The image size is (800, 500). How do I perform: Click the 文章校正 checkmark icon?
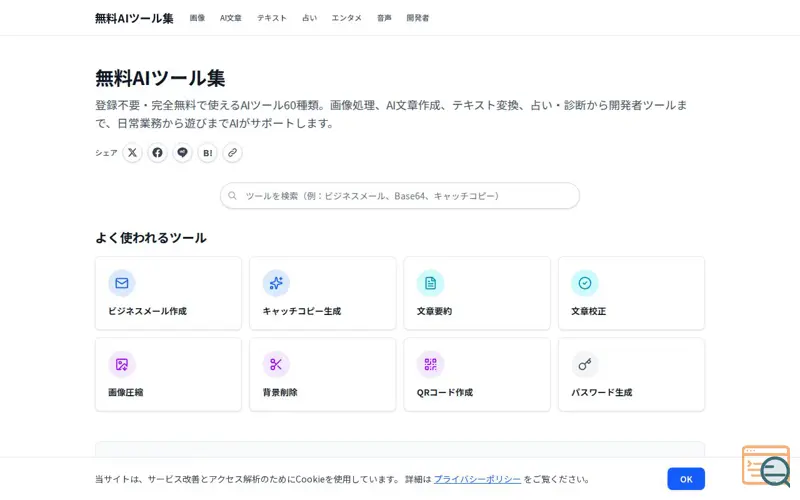click(x=585, y=283)
